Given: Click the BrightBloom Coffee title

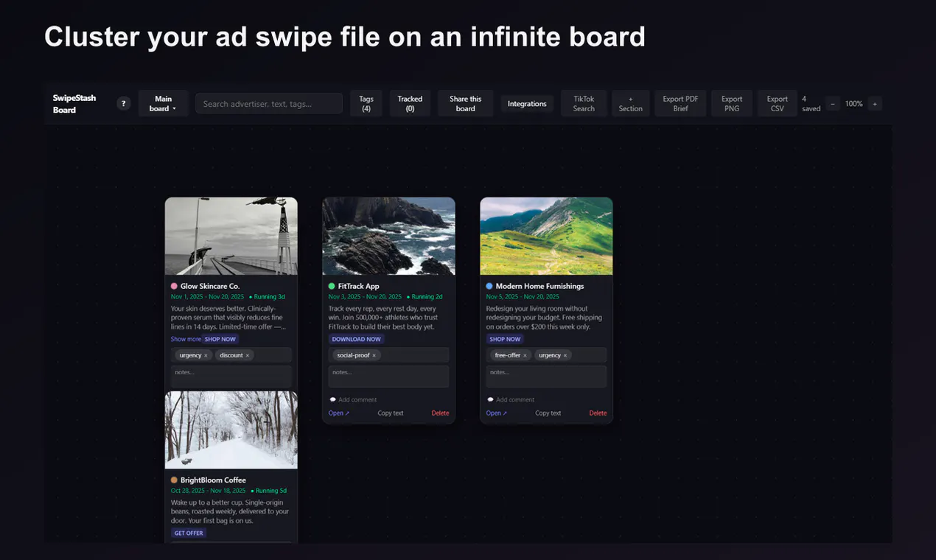Looking at the screenshot, I should pyautogui.click(x=213, y=480).
